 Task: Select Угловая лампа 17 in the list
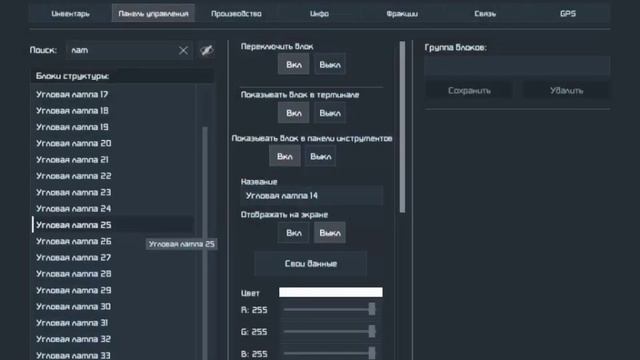tap(113, 94)
